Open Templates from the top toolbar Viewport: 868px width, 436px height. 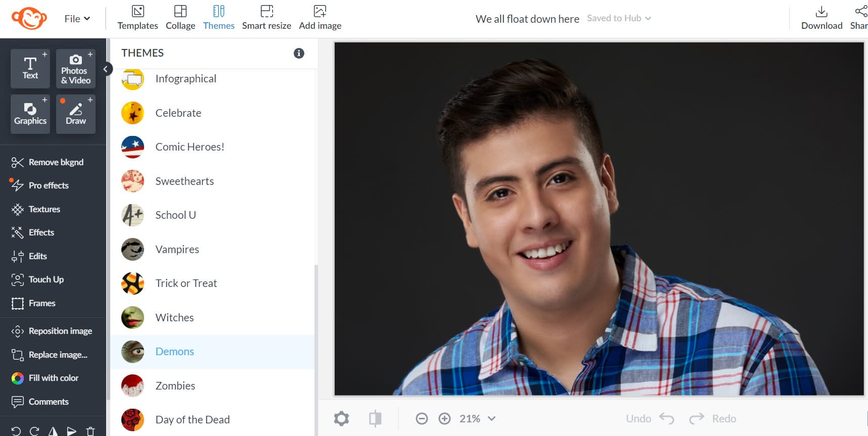(138, 18)
